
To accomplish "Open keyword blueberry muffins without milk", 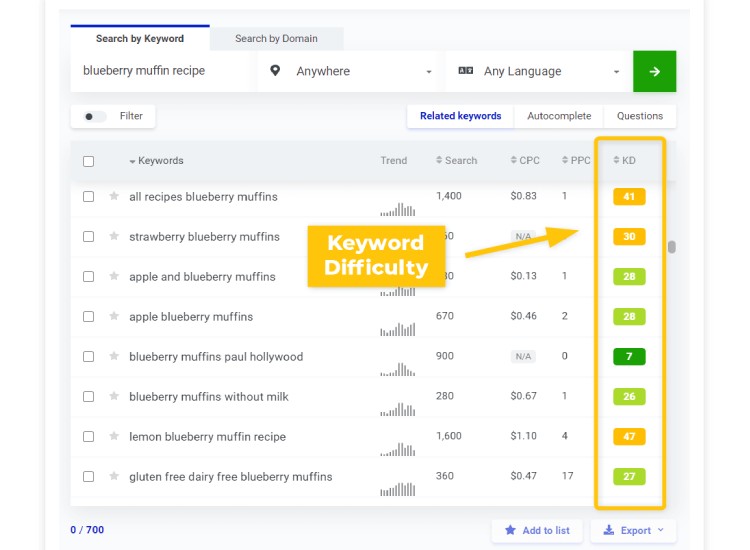I will coord(209,396).
